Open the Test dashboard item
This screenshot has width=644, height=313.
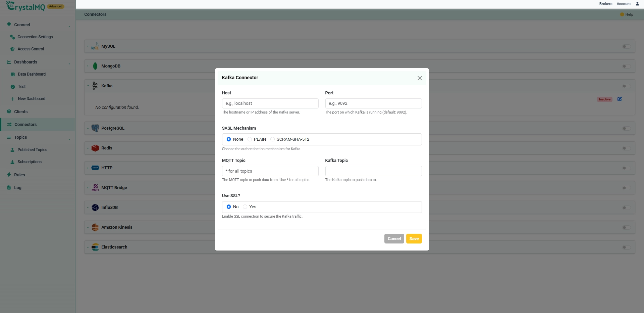(x=21, y=87)
